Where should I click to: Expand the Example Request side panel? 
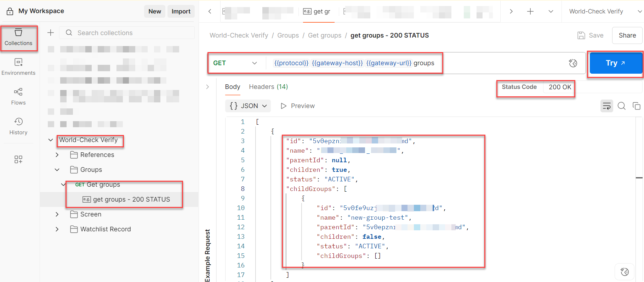click(x=207, y=87)
